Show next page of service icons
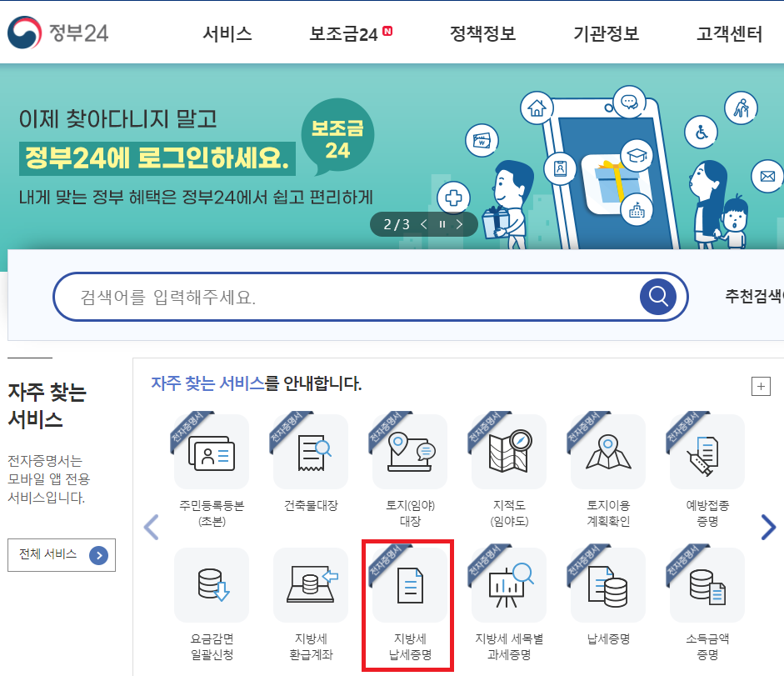 pyautogui.click(x=768, y=527)
